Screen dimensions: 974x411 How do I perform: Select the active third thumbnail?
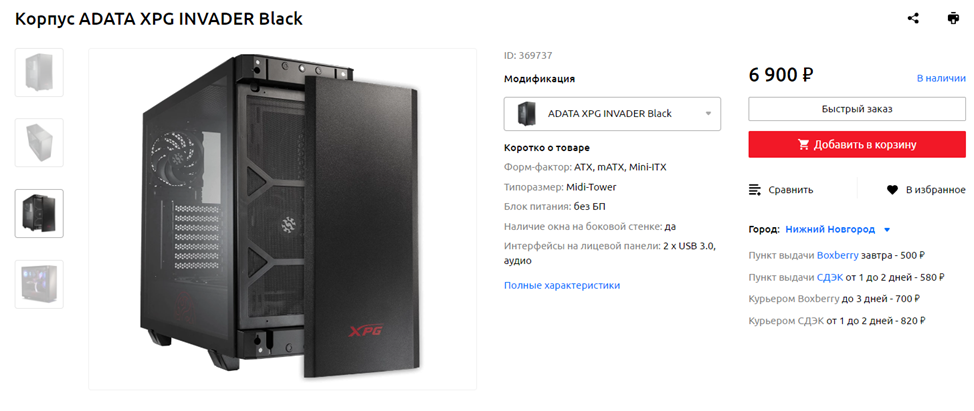coord(39,214)
